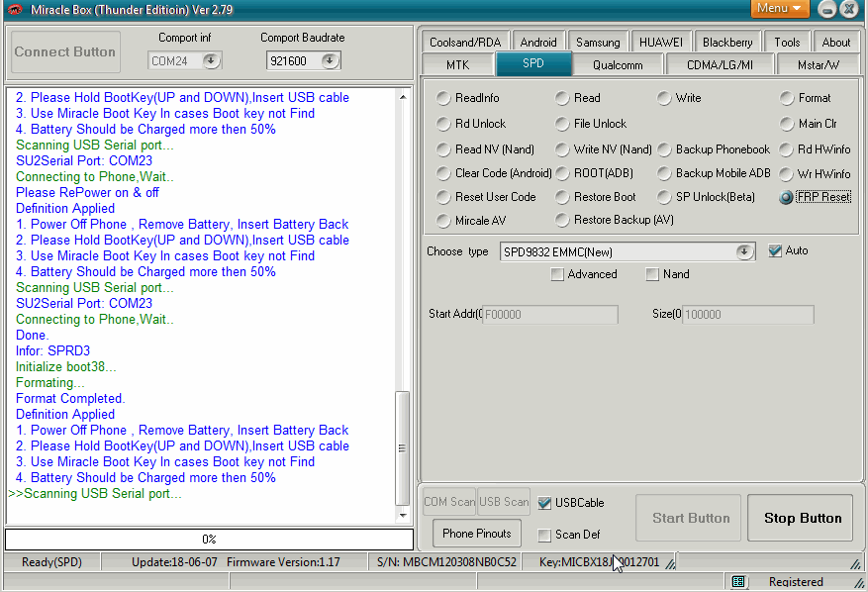Switch to the MTK tab
868x592 pixels.
[457, 64]
